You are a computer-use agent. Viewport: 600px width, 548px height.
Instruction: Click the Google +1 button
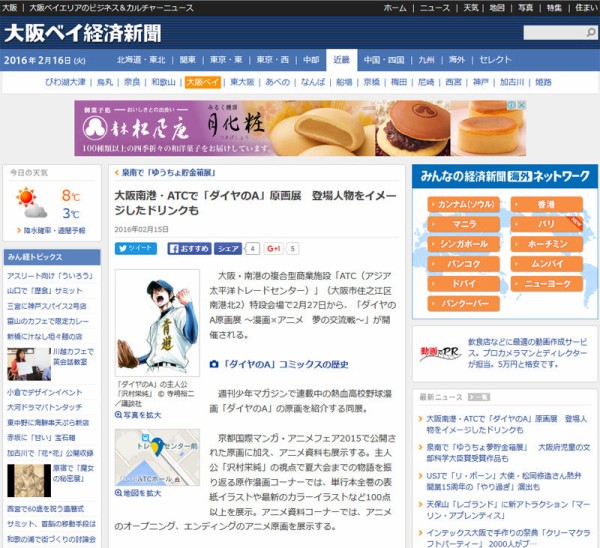coord(274,248)
